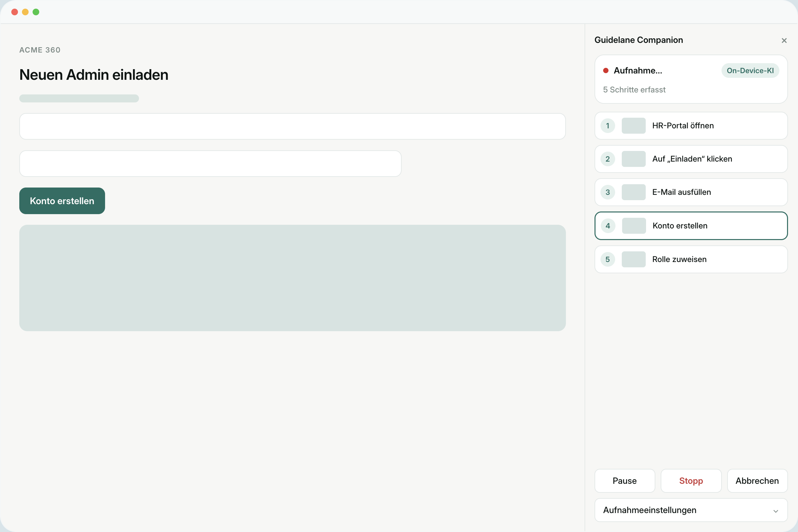The height and width of the screenshot is (532, 798).
Task: Open thumbnail of Rolle zuweisen step
Action: click(633, 259)
